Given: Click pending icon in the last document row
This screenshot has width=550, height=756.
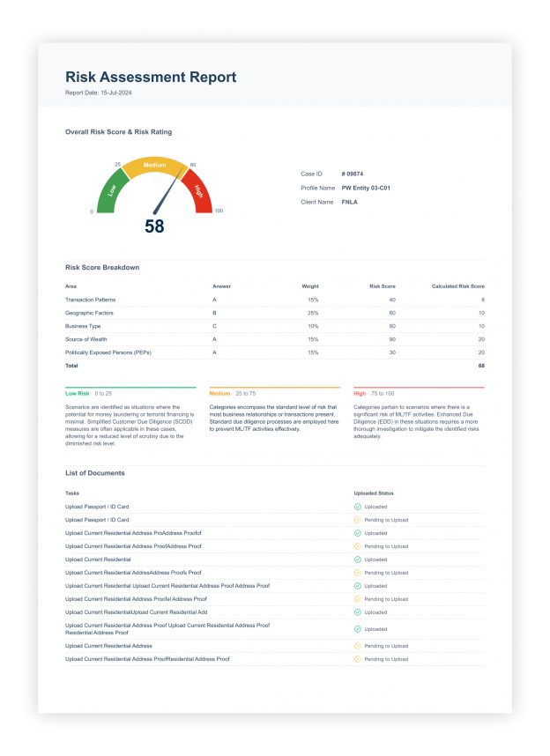Looking at the screenshot, I should coord(357,659).
